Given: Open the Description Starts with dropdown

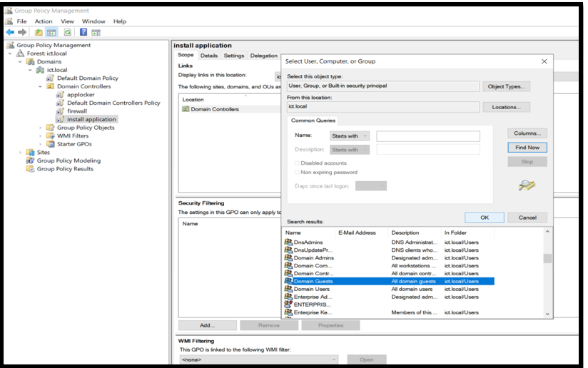Looking at the screenshot, I should 350,150.
